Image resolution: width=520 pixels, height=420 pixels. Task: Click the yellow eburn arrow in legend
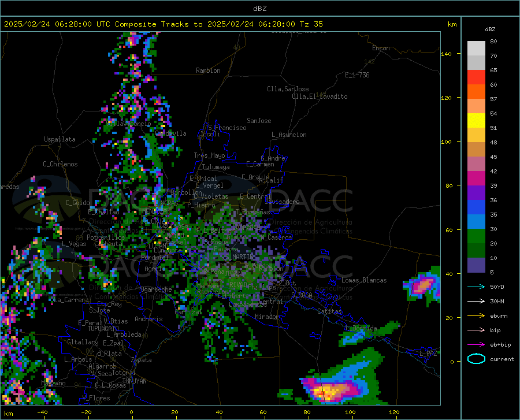476,316
